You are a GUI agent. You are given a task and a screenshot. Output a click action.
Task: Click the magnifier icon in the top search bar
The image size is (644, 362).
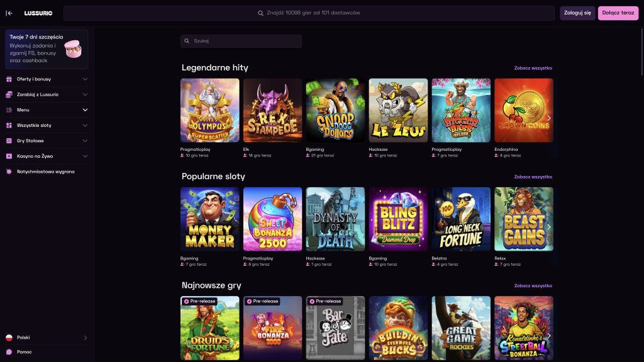pyautogui.click(x=260, y=13)
